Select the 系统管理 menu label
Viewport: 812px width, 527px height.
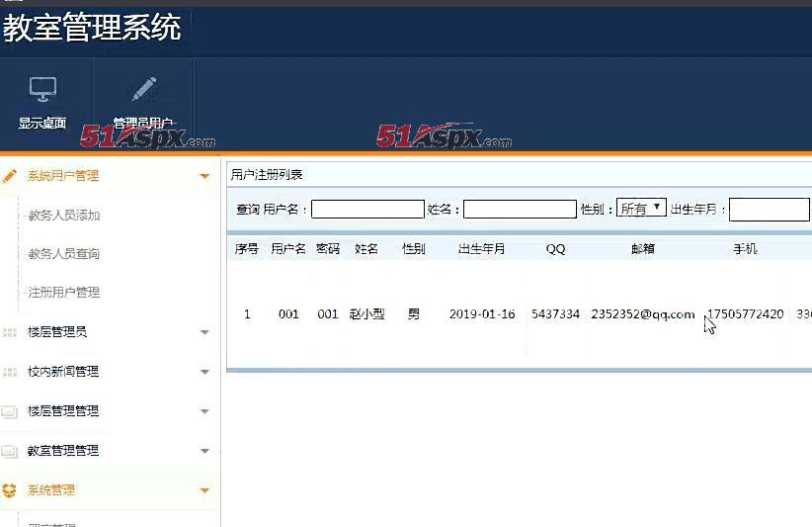click(x=51, y=489)
